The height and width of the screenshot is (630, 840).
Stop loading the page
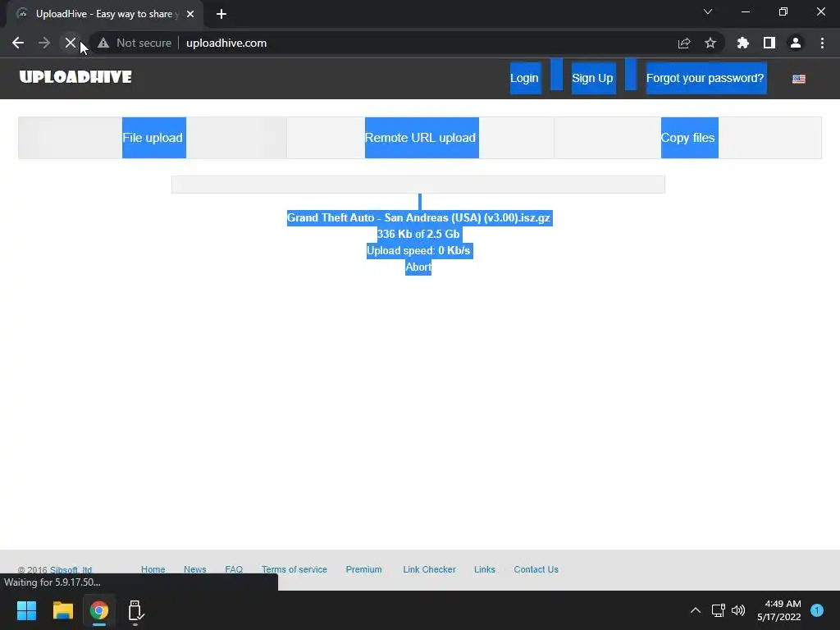[71, 43]
